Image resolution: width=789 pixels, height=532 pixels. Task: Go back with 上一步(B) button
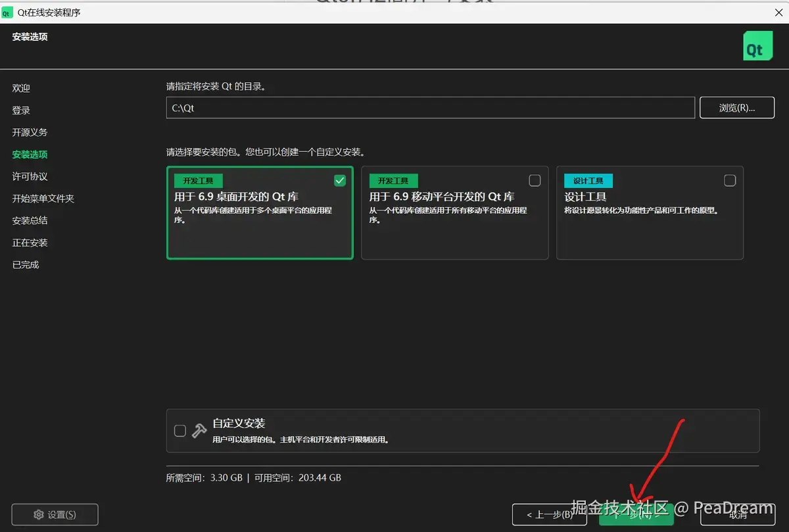(x=550, y=514)
